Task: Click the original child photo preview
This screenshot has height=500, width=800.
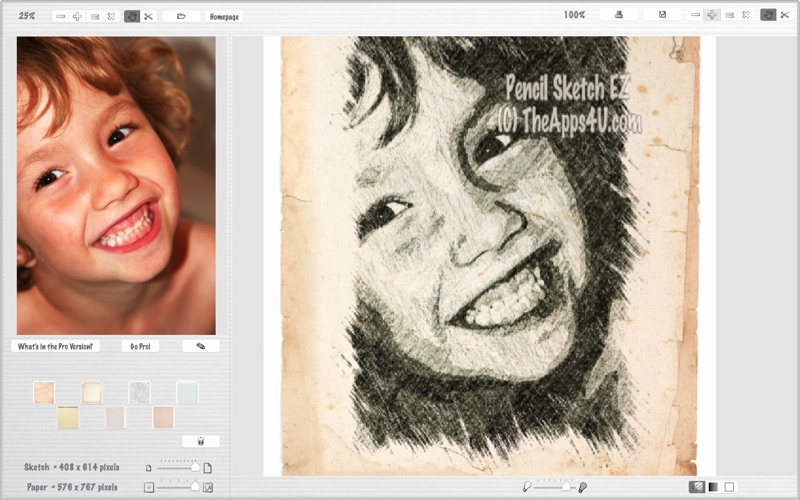Action: tap(116, 186)
